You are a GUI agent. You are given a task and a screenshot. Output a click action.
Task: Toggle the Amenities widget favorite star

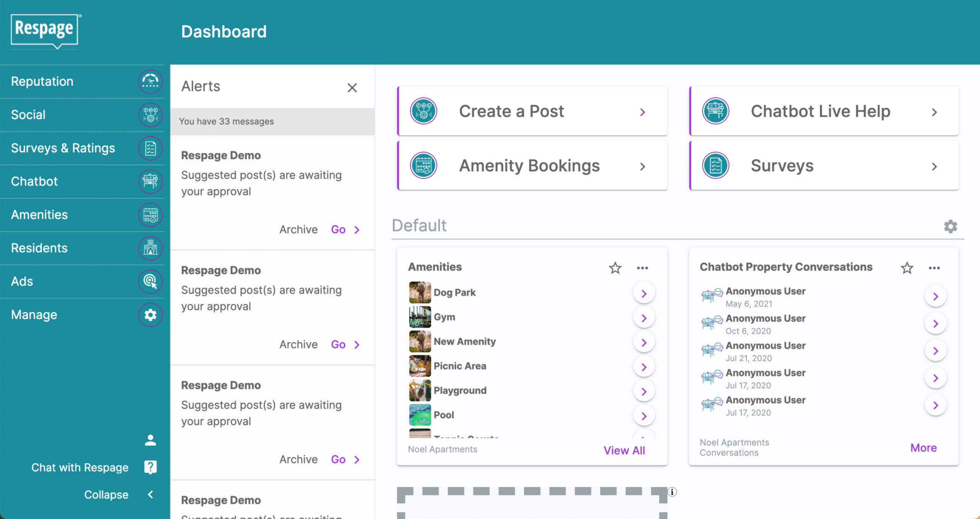614,268
